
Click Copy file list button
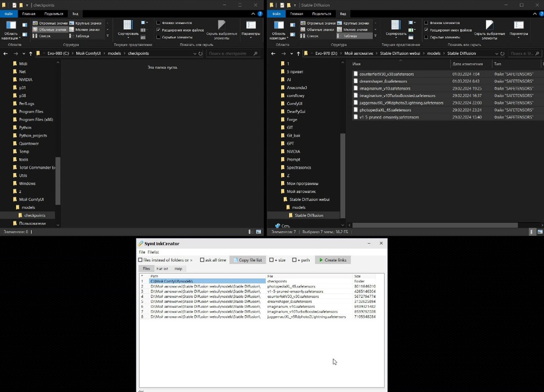point(248,260)
